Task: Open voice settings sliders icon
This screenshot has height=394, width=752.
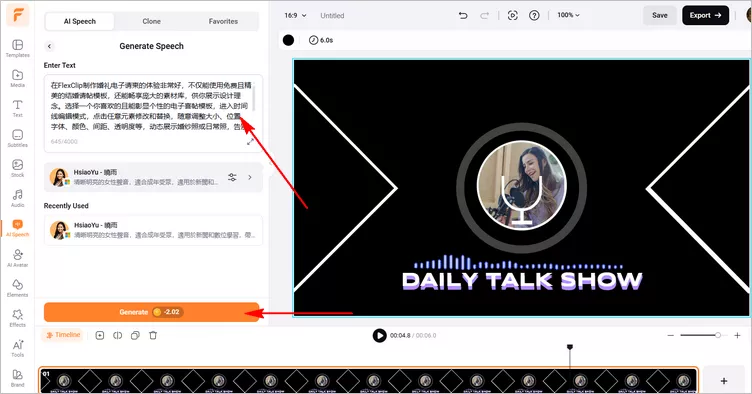Action: (x=232, y=177)
